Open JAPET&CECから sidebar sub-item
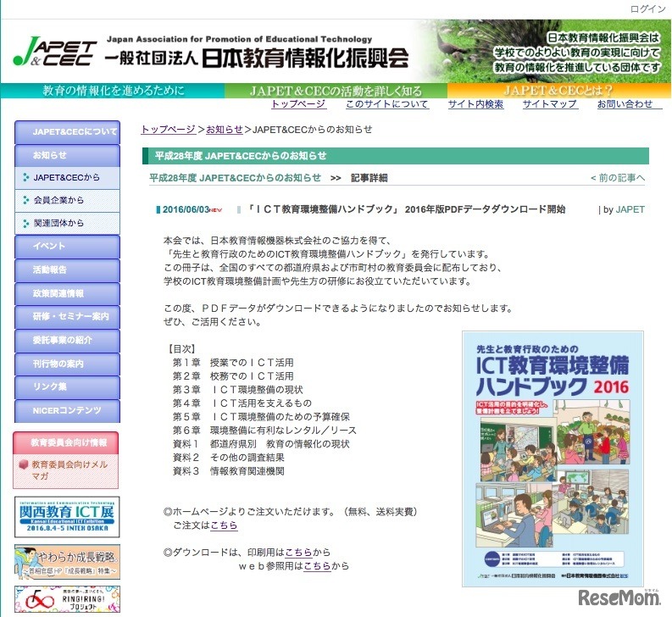 (67, 177)
